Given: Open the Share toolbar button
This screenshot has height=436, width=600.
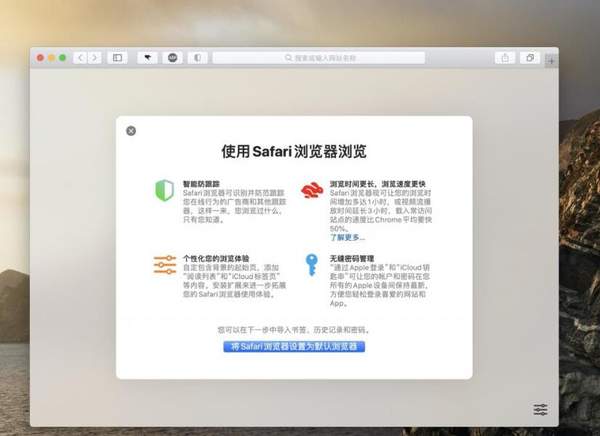Looking at the screenshot, I should [x=505, y=58].
